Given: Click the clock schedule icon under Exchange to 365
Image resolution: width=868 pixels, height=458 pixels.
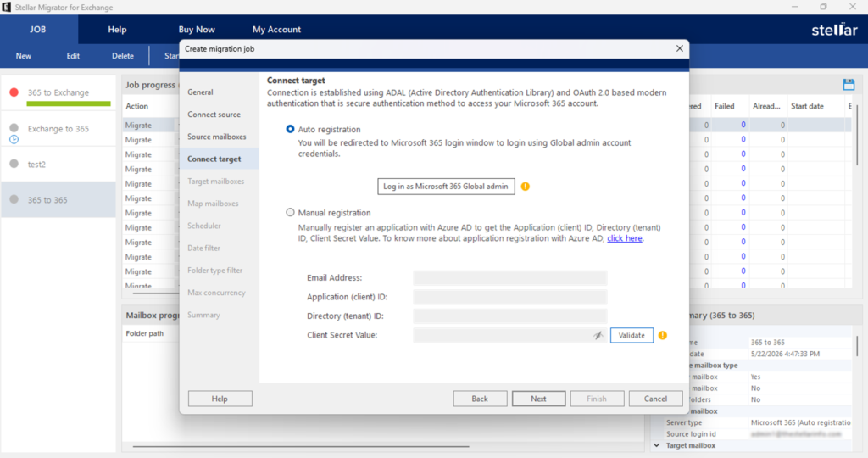Looking at the screenshot, I should coord(14,140).
